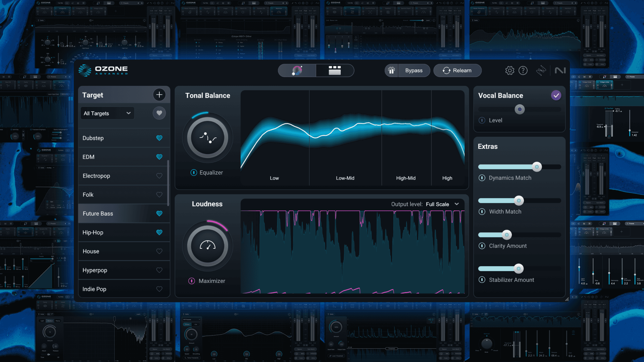Click the Width Match slider handle

click(519, 201)
